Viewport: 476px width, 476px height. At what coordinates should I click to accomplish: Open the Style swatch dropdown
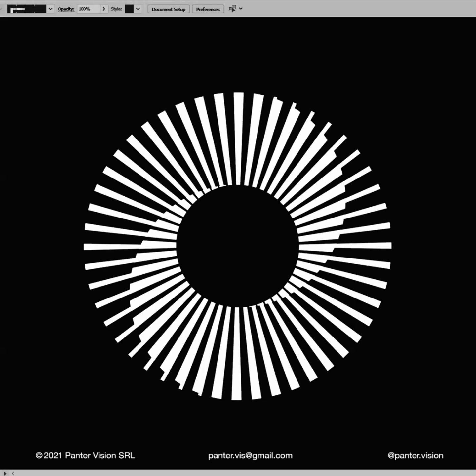pyautogui.click(x=138, y=9)
